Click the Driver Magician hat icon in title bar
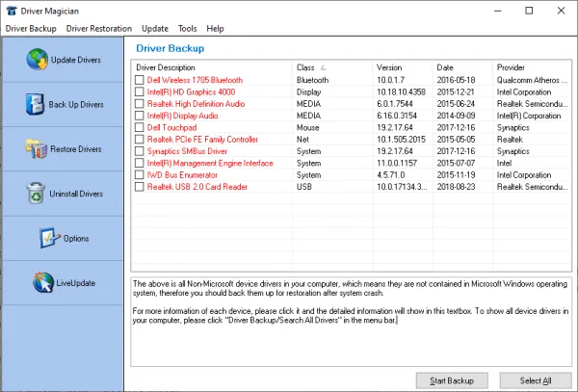 [x=12, y=11]
